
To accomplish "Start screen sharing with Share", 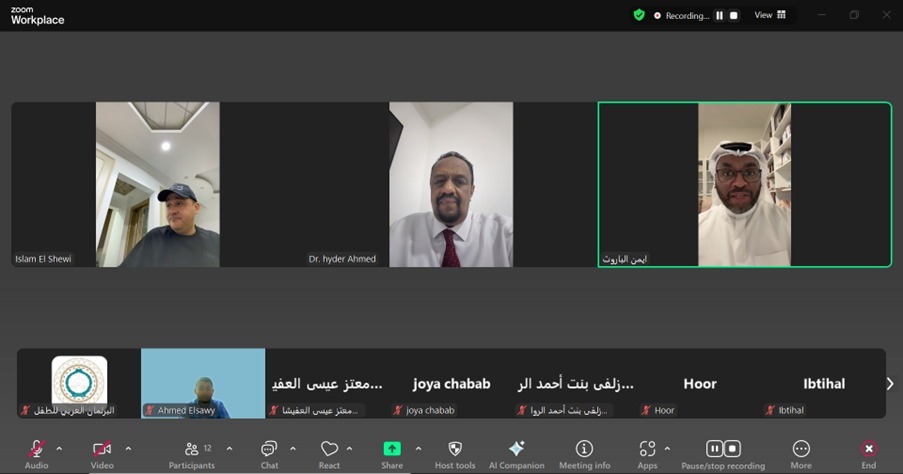I will click(x=392, y=451).
